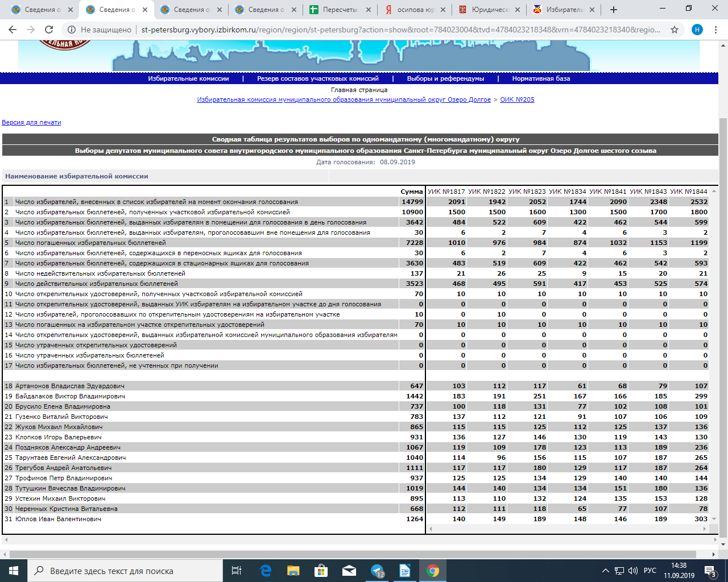
Task: Open the Chrome profile avatar menu
Action: pyautogui.click(x=697, y=30)
